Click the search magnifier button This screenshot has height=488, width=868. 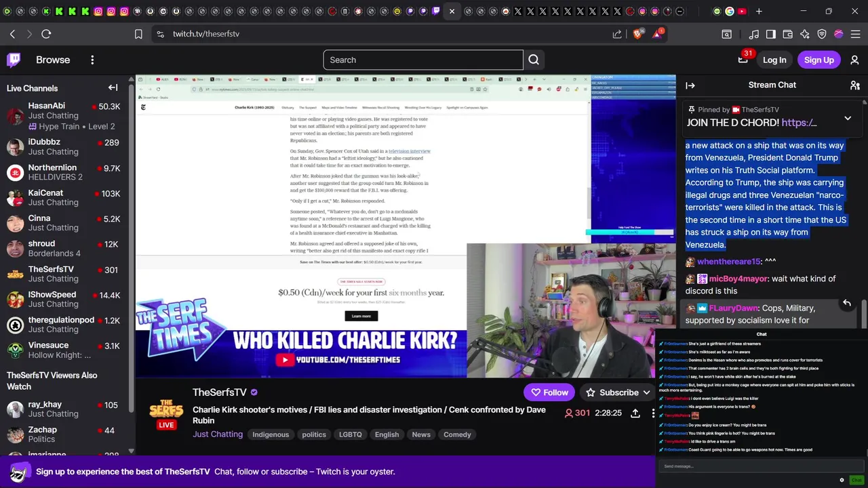534,60
